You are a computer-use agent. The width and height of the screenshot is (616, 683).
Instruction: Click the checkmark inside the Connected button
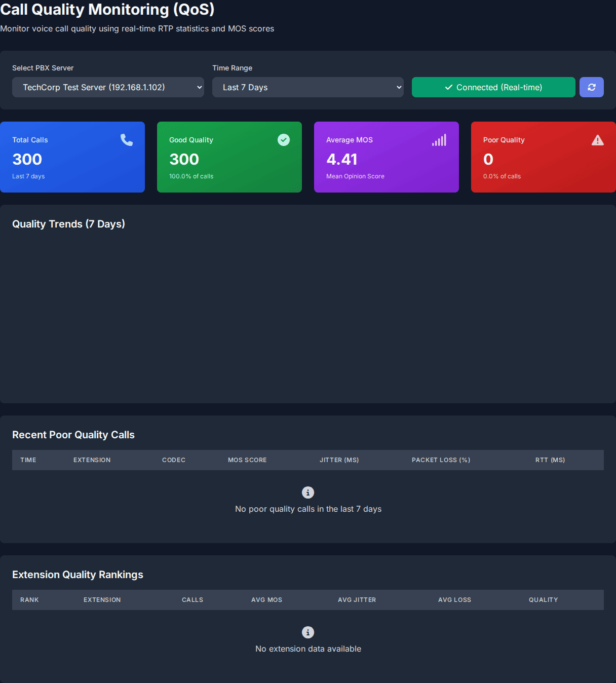coord(448,87)
